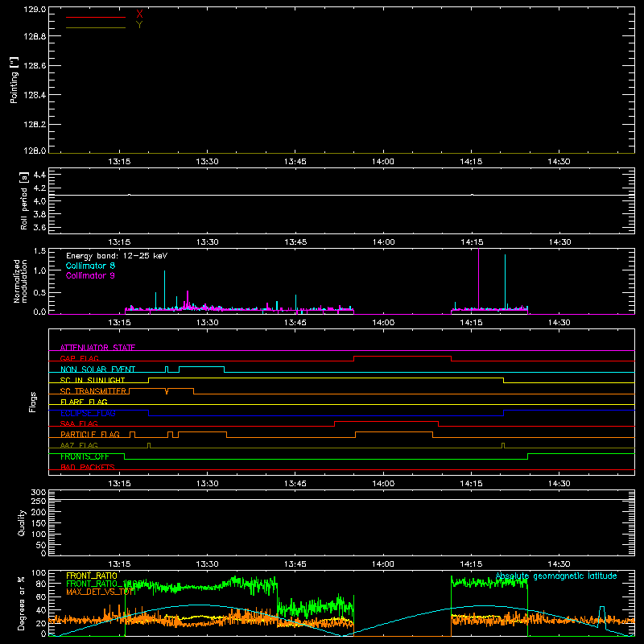Click the cyan modulation spike reaching 1.0
Viewport: 644px width, 644px height.
(165, 290)
